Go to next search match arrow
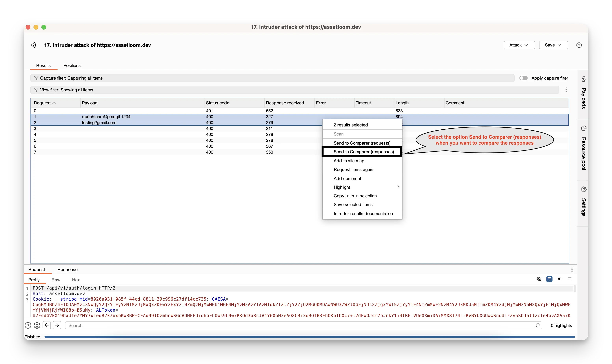612x364 pixels. 57,325
